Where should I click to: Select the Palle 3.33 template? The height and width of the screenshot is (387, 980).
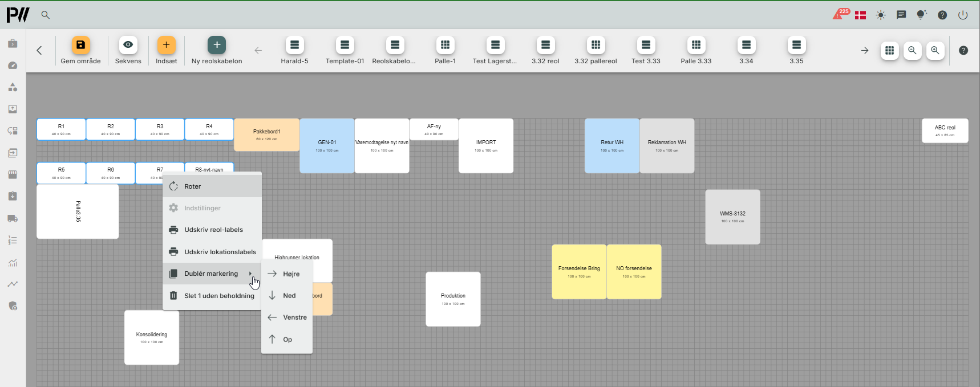tap(696, 51)
